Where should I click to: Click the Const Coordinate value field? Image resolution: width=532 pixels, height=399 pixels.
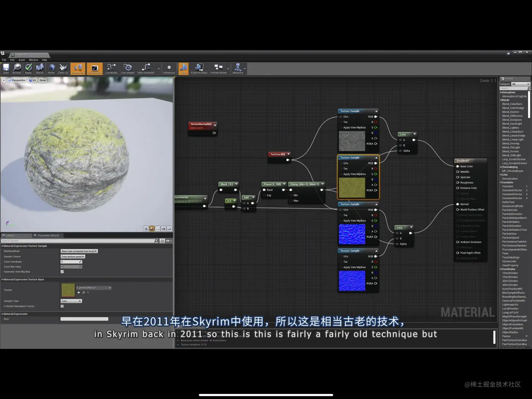pyautogui.click(x=71, y=262)
